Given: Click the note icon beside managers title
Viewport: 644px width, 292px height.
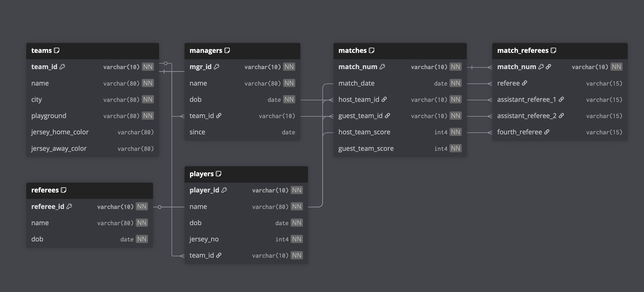Looking at the screenshot, I should point(227,51).
